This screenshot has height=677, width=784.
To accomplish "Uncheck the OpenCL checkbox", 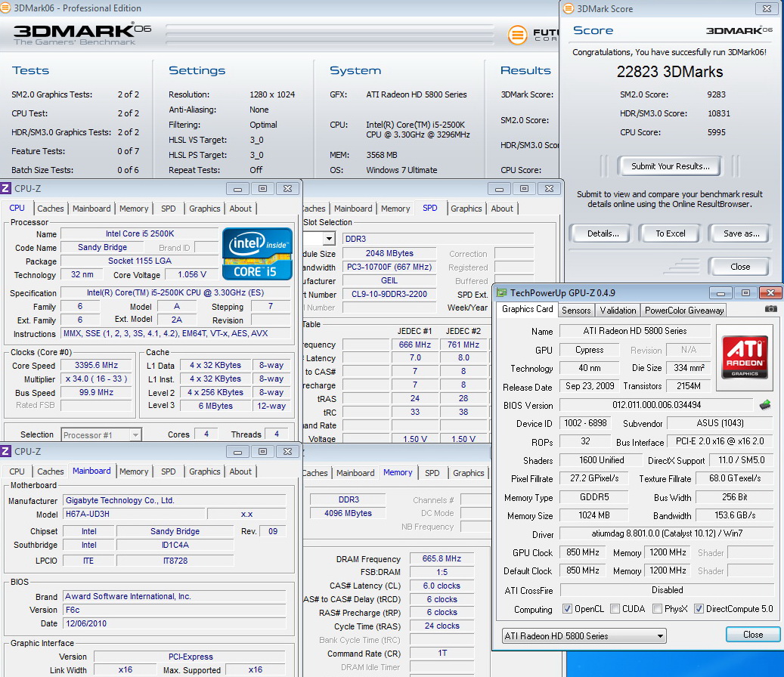I will click(x=568, y=609).
